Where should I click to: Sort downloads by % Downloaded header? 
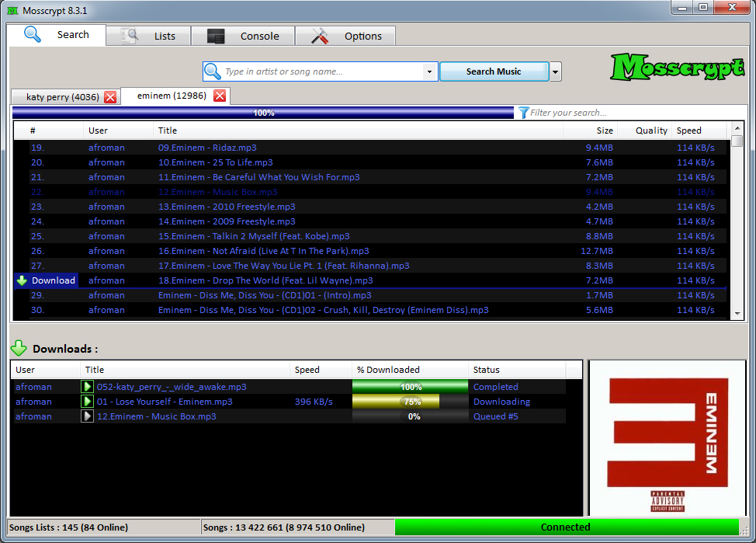tap(410, 370)
